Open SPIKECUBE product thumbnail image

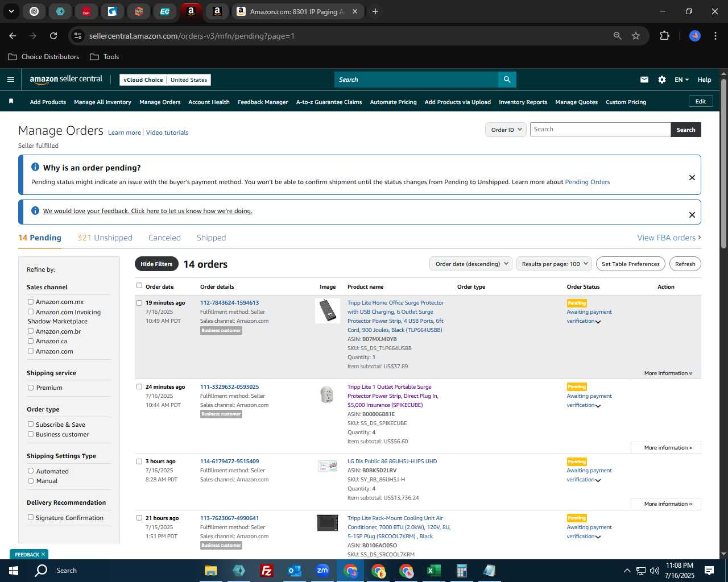click(328, 394)
